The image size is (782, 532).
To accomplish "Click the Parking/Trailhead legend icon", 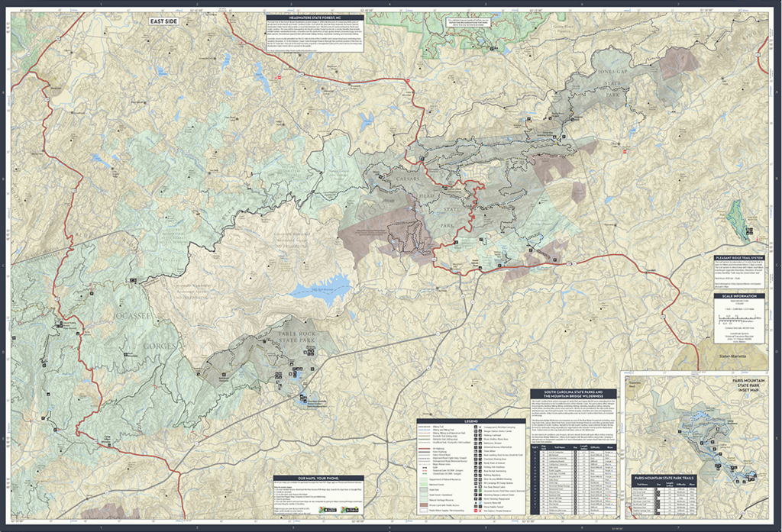I will pyautogui.click(x=475, y=435).
